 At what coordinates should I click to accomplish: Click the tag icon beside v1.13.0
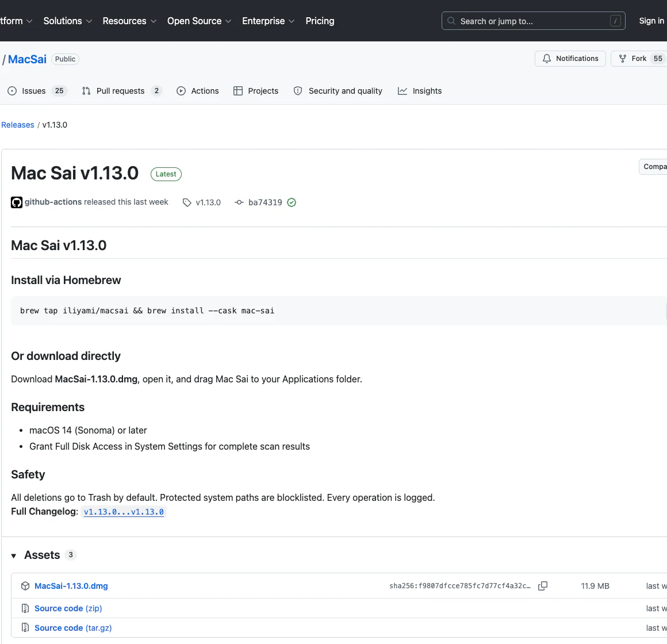[187, 202]
